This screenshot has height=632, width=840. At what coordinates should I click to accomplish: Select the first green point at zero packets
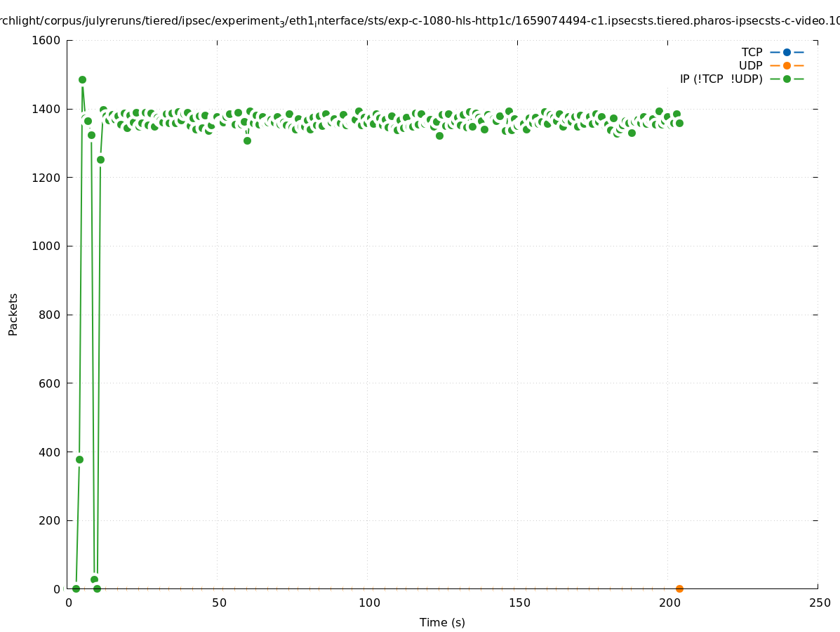point(76,588)
